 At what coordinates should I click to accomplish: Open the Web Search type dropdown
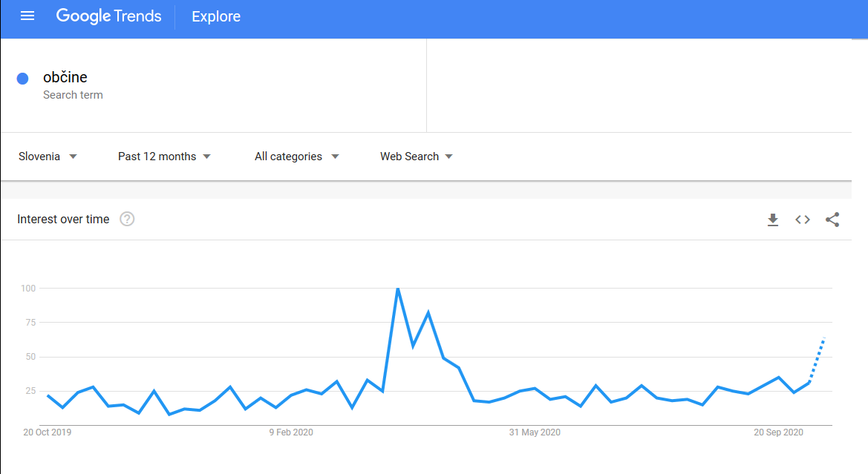(417, 157)
